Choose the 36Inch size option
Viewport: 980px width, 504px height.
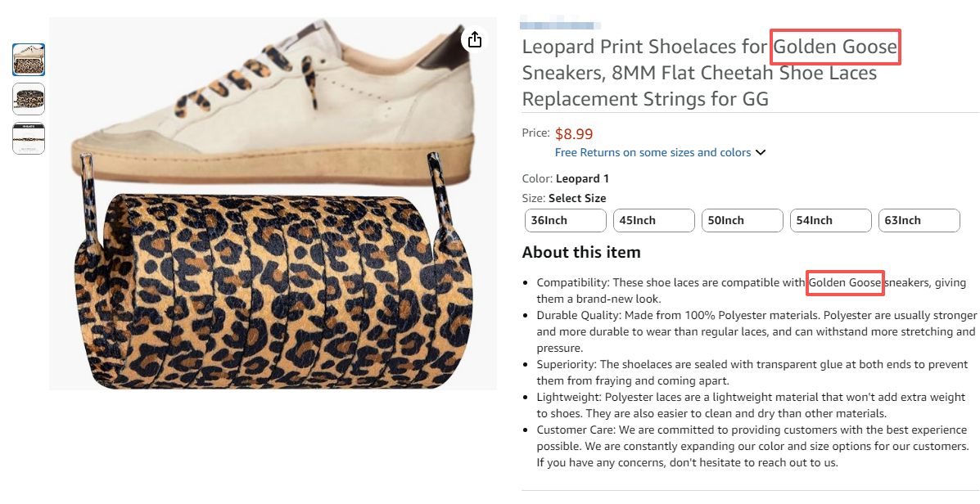click(565, 220)
